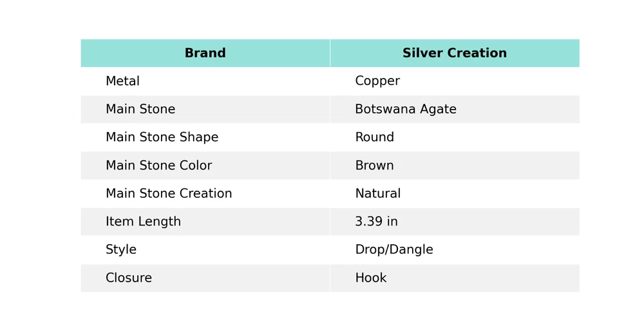Click the Brown value cell

pos(374,166)
